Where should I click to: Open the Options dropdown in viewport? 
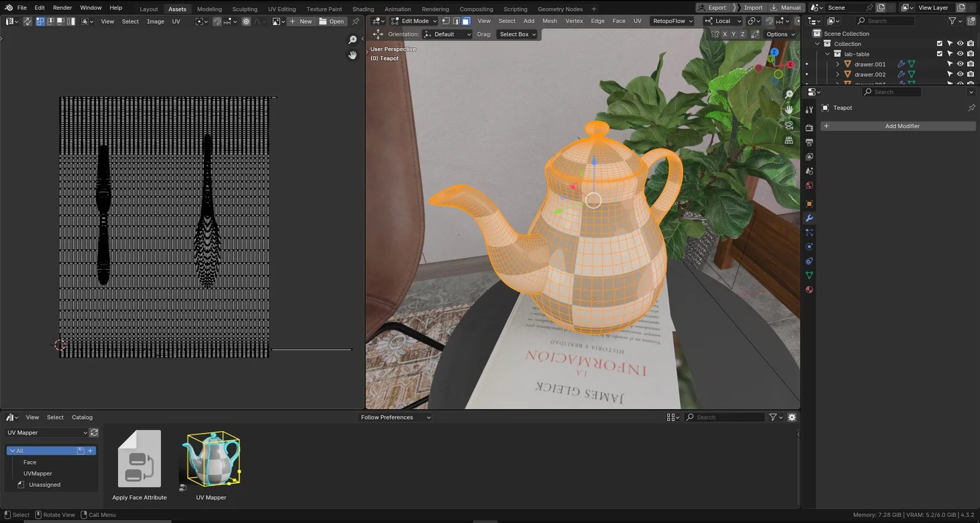(x=780, y=34)
